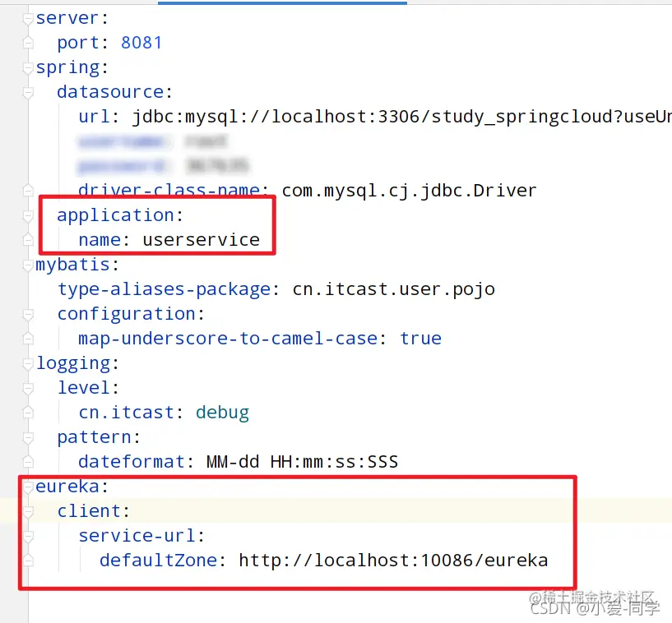The image size is (672, 623).
Task: Click the 'configuration' key
Action: [127, 314]
